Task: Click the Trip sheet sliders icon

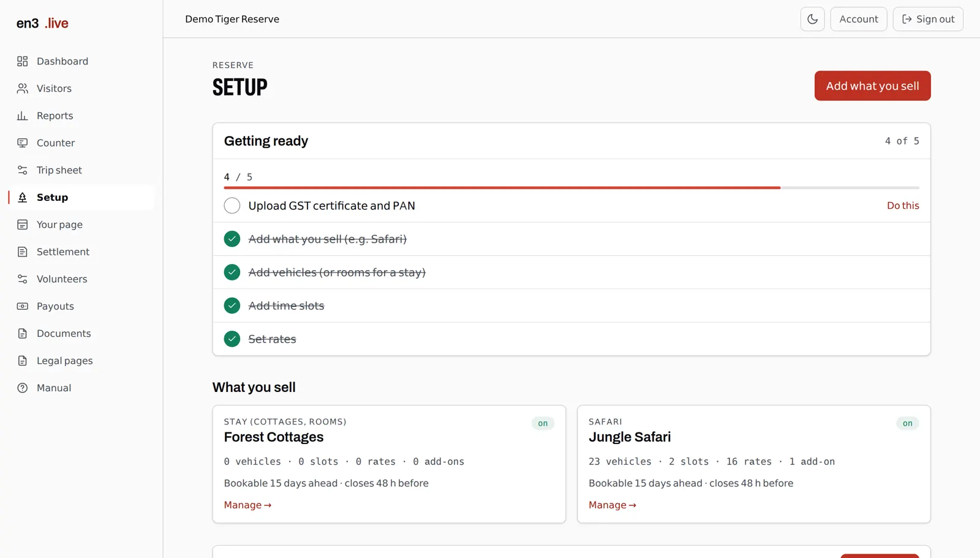Action: tap(23, 170)
